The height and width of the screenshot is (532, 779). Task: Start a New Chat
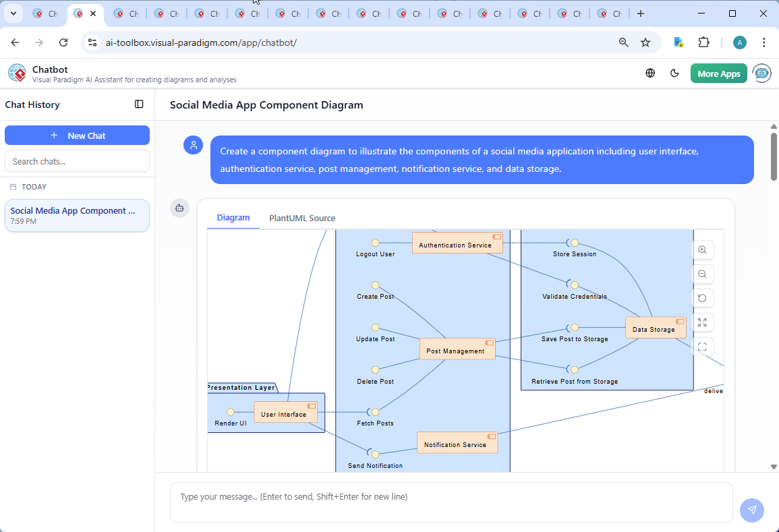pyautogui.click(x=77, y=136)
